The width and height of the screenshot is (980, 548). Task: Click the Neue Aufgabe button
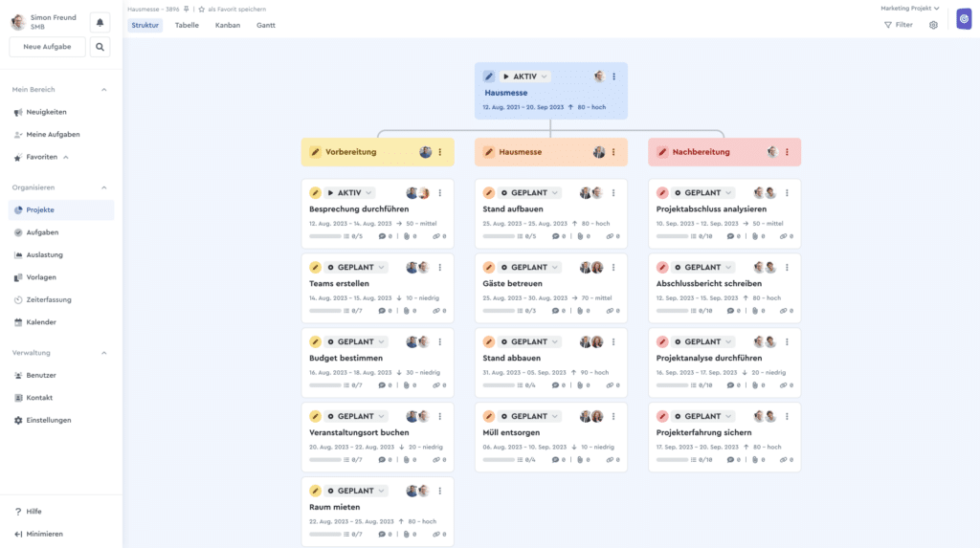(47, 47)
